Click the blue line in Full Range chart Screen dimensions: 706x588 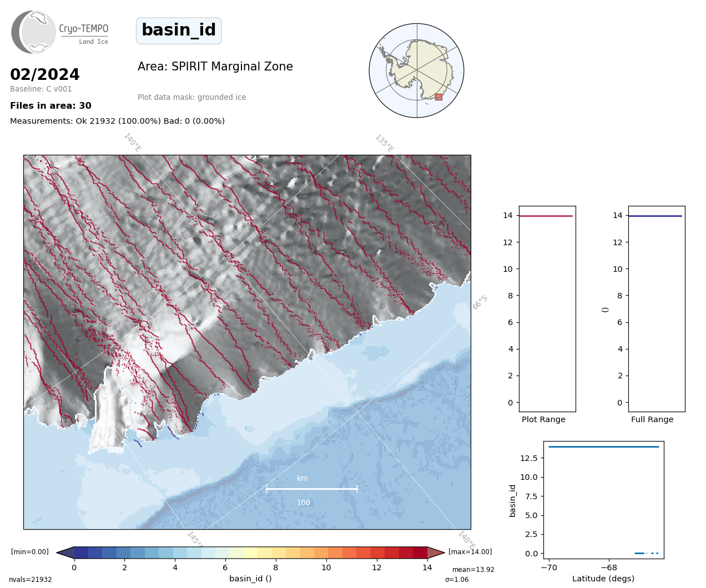coord(655,216)
